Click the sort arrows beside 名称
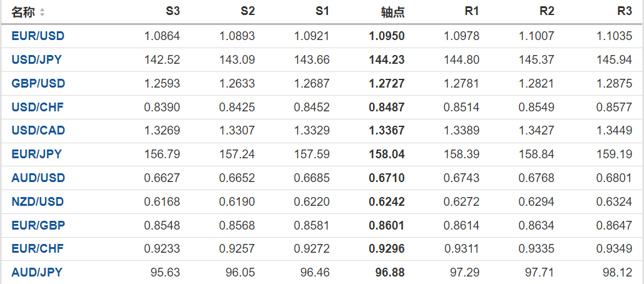 (x=42, y=13)
